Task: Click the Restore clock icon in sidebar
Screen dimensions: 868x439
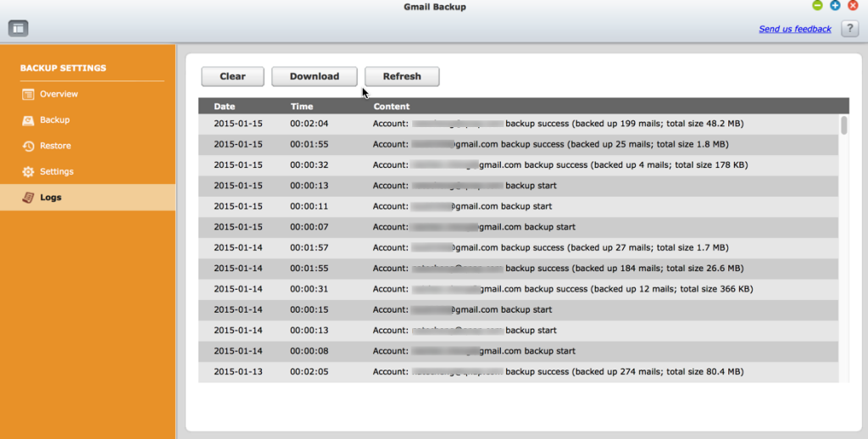Action: click(x=28, y=146)
